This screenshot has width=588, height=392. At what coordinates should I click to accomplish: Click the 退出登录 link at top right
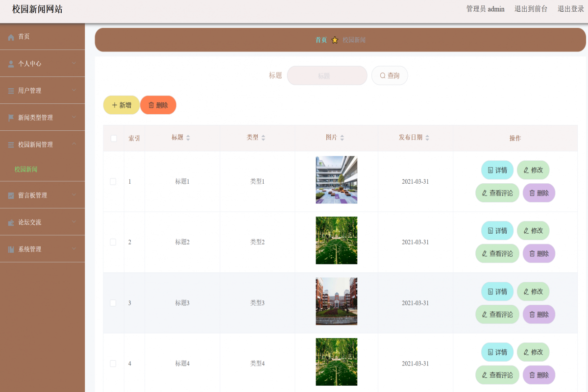(570, 9)
